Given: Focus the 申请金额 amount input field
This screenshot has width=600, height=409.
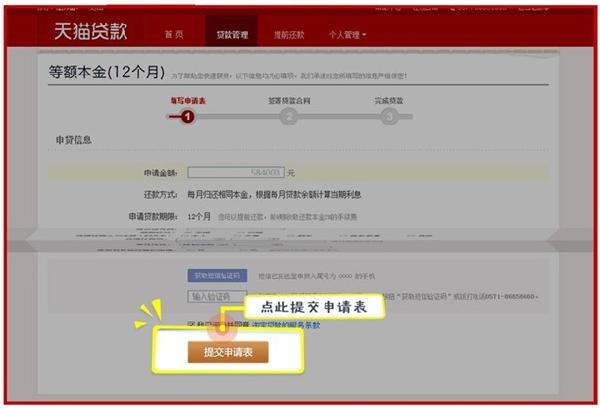Looking at the screenshot, I should [235, 173].
